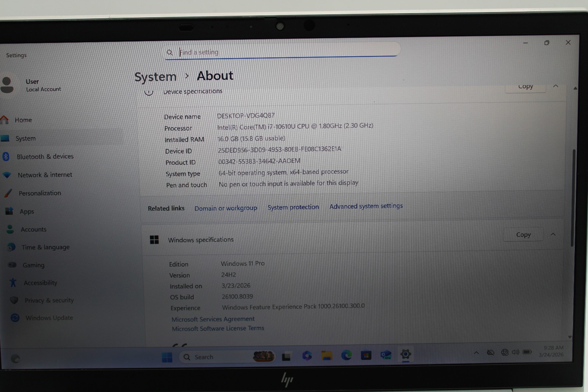Click the processor i7-10610U value text
The image size is (588, 392).
[x=295, y=126]
